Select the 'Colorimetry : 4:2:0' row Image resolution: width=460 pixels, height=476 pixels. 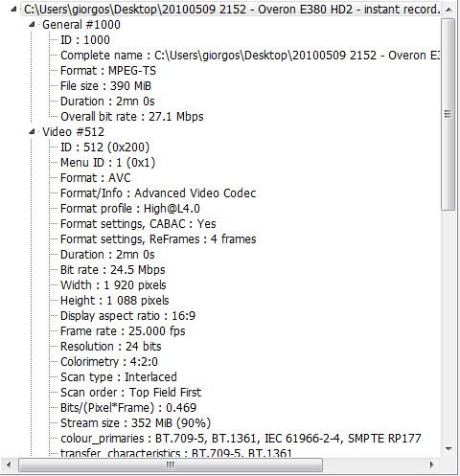(109, 362)
